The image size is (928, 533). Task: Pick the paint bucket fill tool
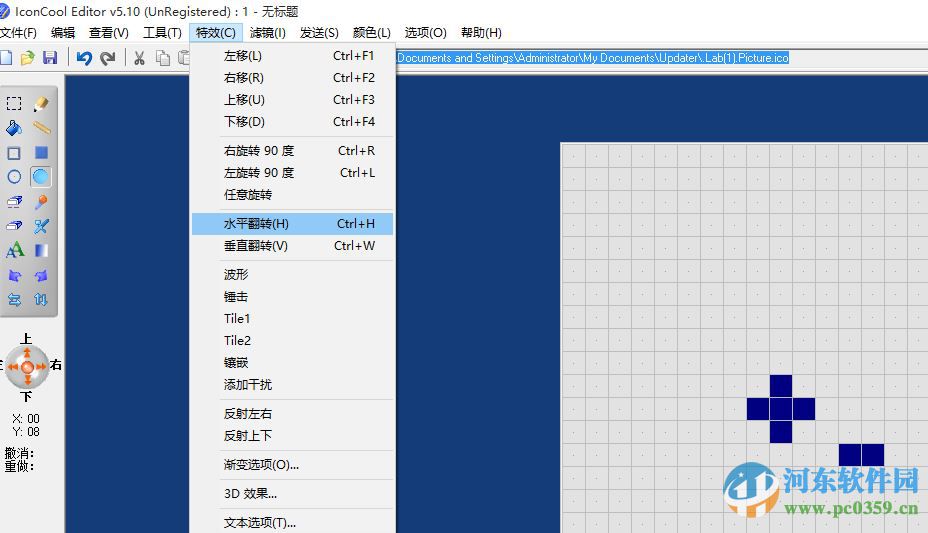[14, 128]
